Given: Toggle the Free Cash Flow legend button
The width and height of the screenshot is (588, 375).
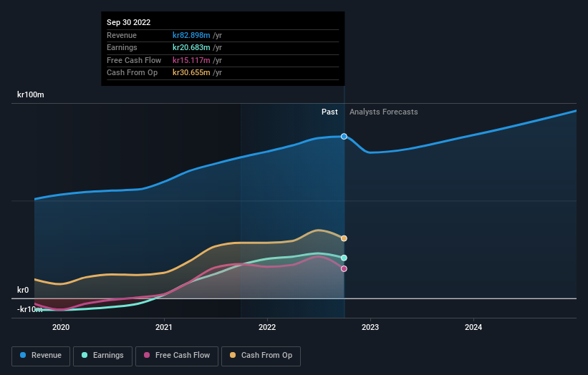Looking at the screenshot, I should click(x=177, y=356).
